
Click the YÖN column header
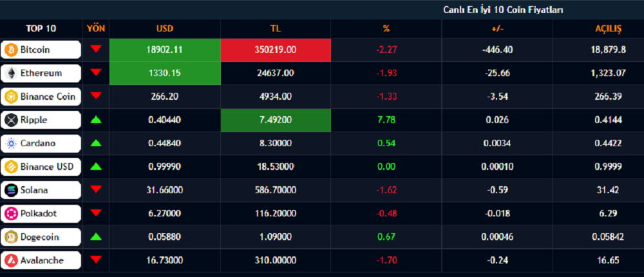click(x=96, y=28)
